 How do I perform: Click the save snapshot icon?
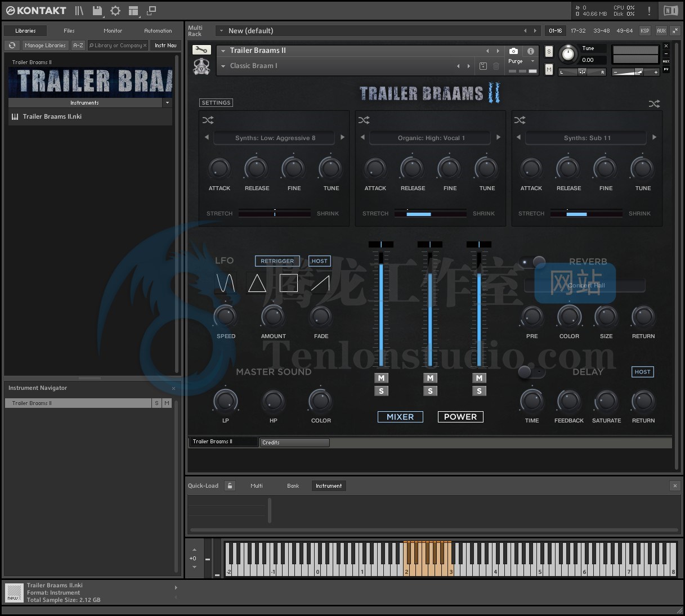483,66
